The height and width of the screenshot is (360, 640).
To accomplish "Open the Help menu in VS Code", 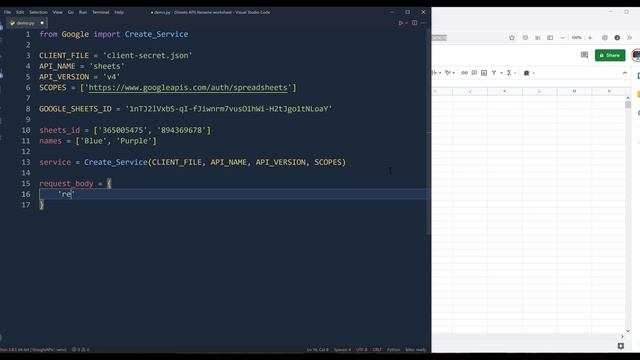I will 119,12.
